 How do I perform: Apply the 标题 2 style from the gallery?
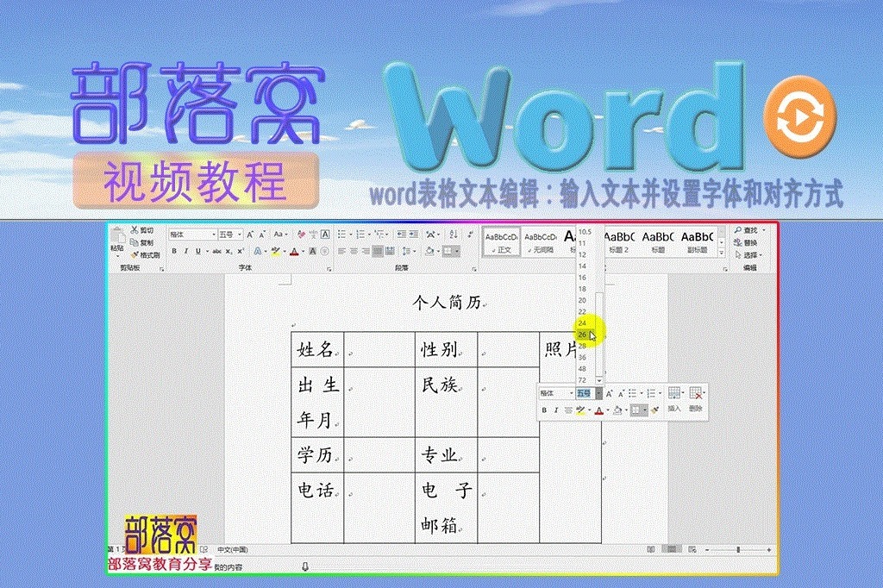pos(620,241)
